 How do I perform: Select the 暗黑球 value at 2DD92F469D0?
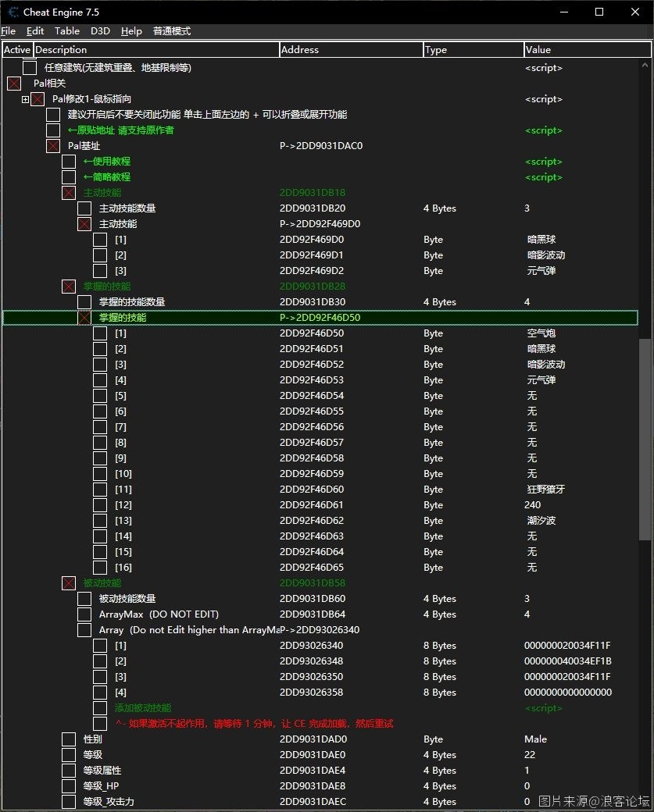click(x=541, y=239)
